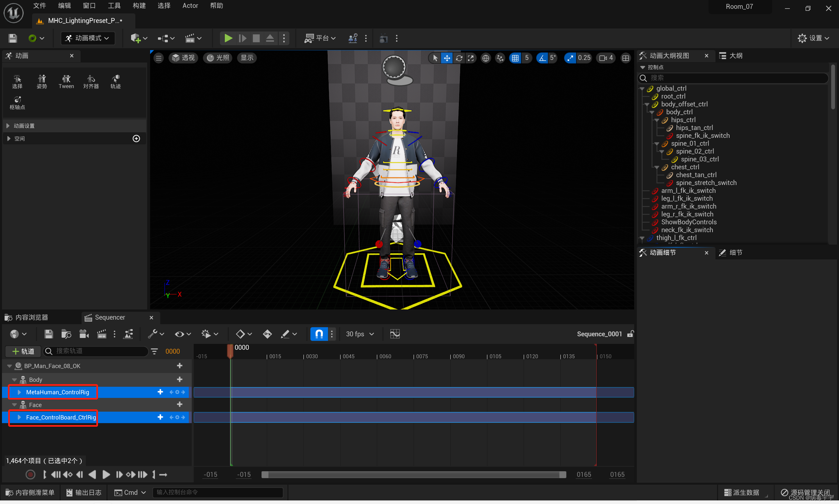Disable grid snapping in the viewport

[x=515, y=58]
